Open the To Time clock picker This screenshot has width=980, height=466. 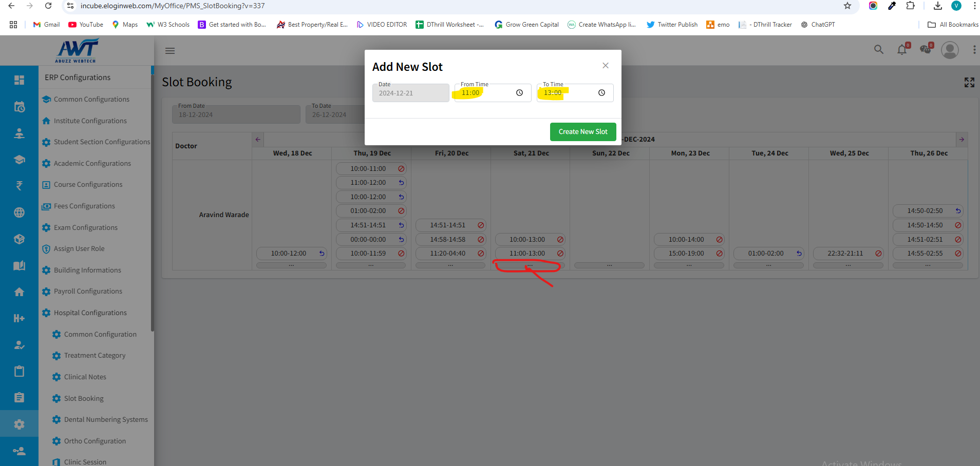[x=601, y=93]
